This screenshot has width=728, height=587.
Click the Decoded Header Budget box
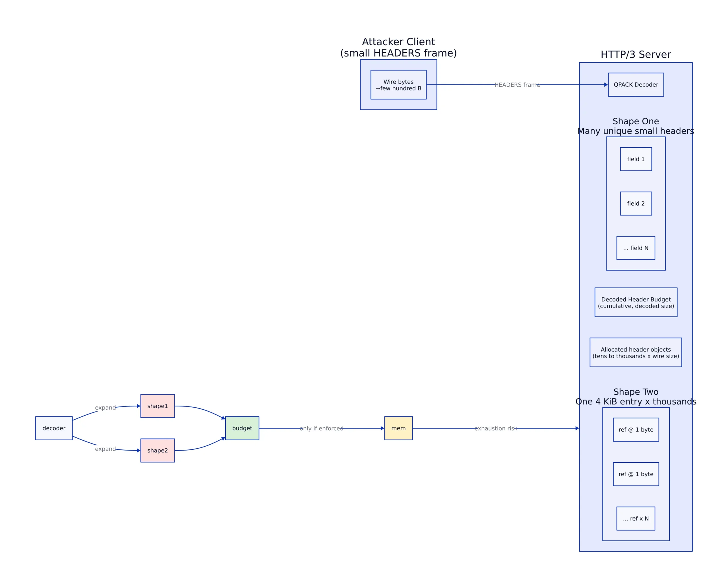pos(636,302)
